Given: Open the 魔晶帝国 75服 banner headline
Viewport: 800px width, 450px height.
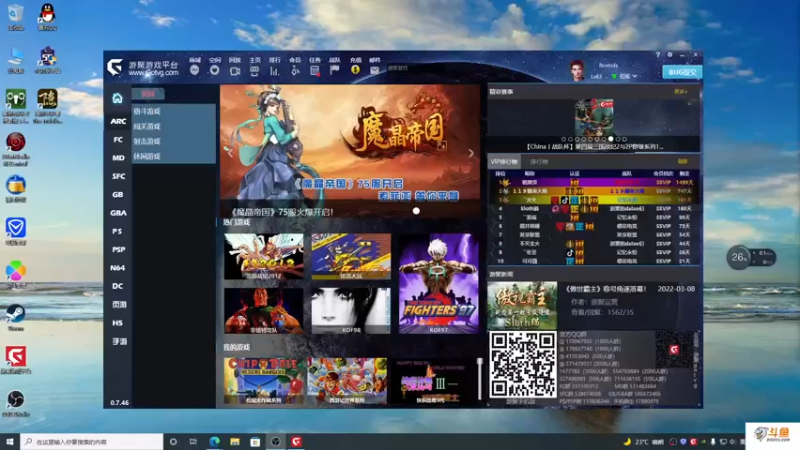Looking at the screenshot, I should click(x=282, y=212).
